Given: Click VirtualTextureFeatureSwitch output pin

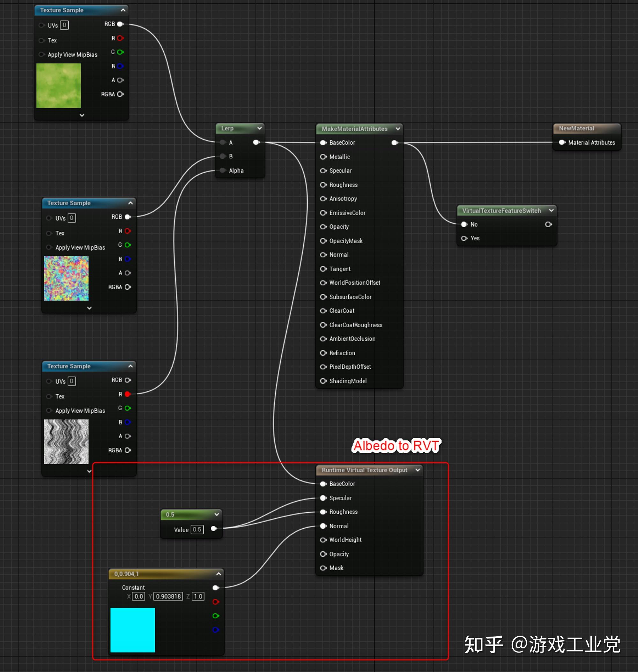Looking at the screenshot, I should tap(549, 224).
